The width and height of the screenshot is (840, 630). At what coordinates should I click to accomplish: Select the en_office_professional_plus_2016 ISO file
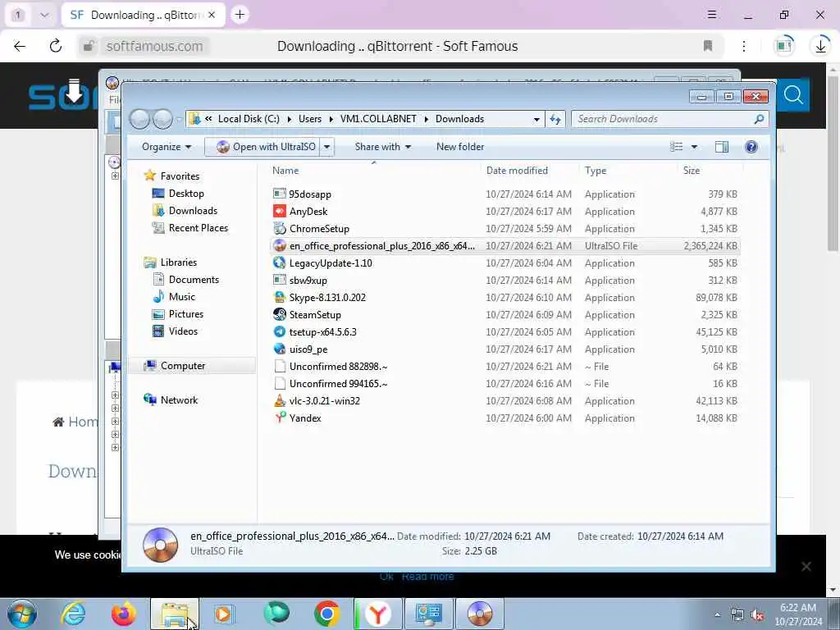(504, 246)
